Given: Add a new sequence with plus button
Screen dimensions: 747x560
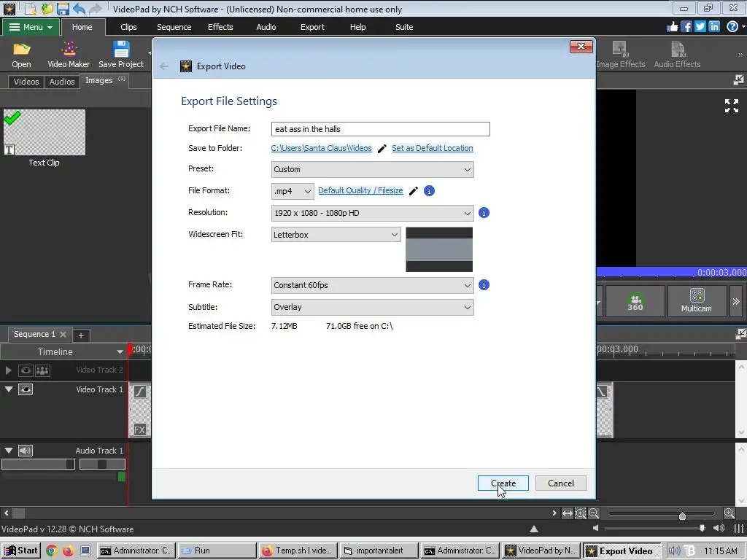Looking at the screenshot, I should click(81, 335).
